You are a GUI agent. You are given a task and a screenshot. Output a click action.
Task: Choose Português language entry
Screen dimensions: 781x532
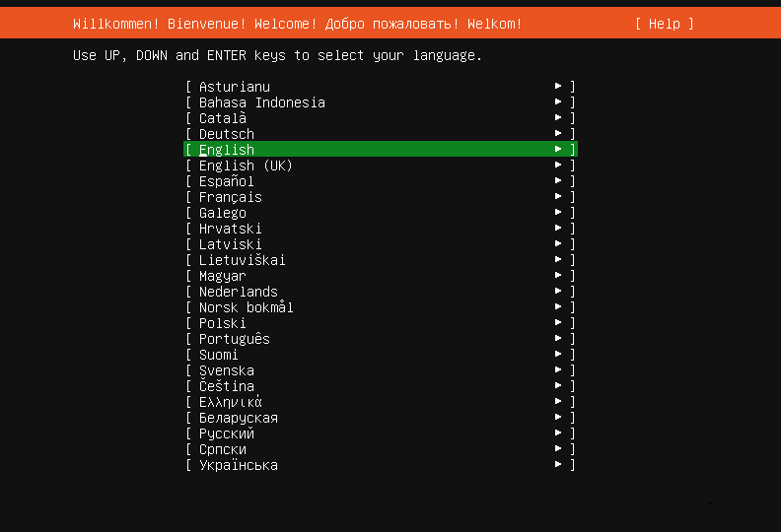tap(381, 339)
